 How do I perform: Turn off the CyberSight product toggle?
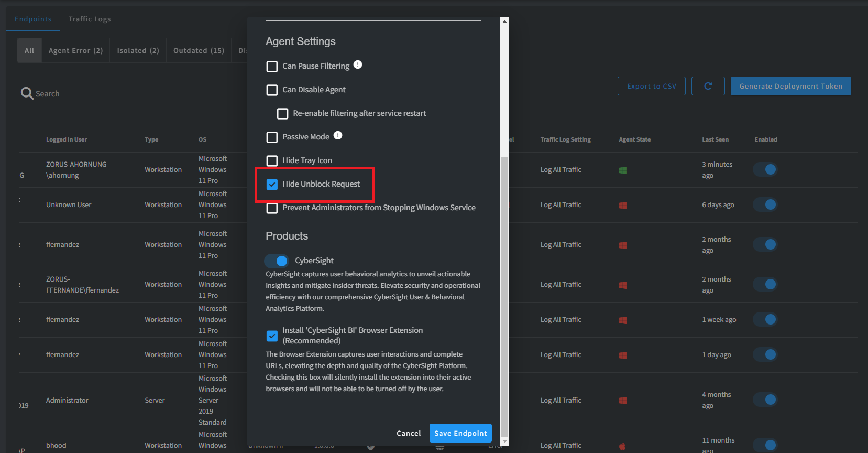coord(277,261)
